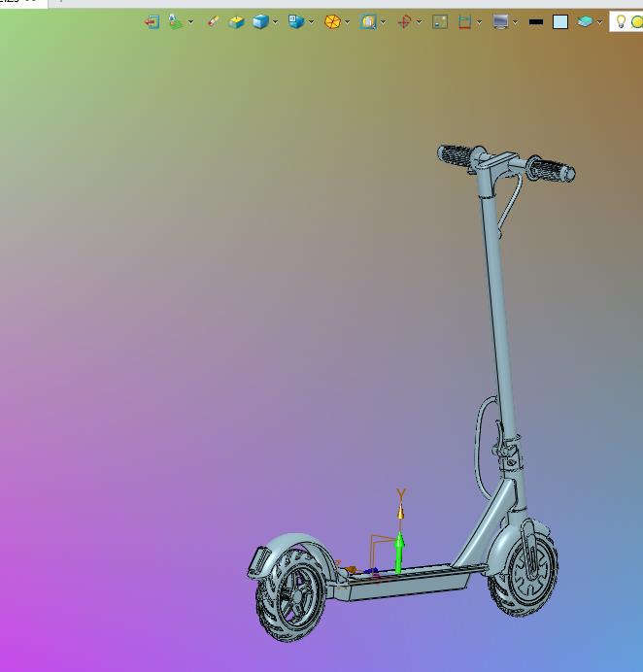Click the orange faceted polygon icon
The width and height of the screenshot is (643, 672).
[332, 21]
